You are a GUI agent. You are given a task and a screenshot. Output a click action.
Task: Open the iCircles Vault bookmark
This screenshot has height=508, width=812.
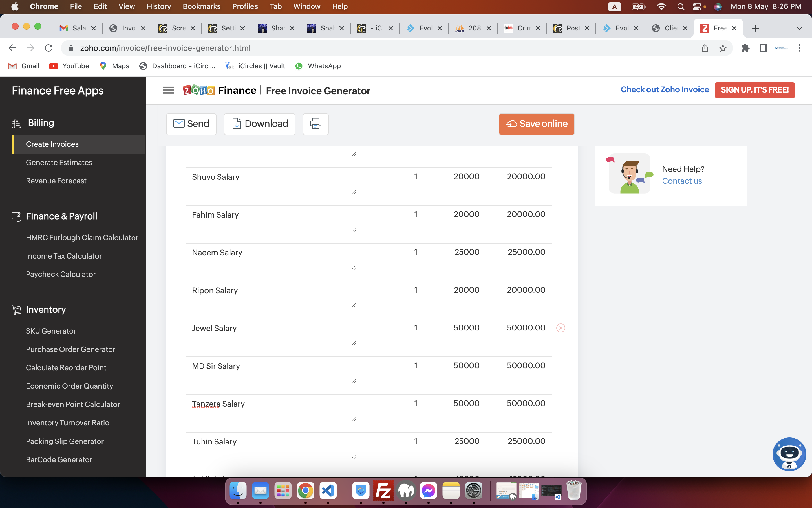point(255,66)
